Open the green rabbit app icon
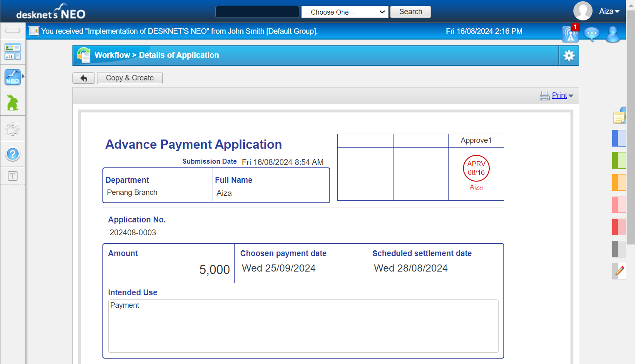Screen dimensions: 635x364 12,103
